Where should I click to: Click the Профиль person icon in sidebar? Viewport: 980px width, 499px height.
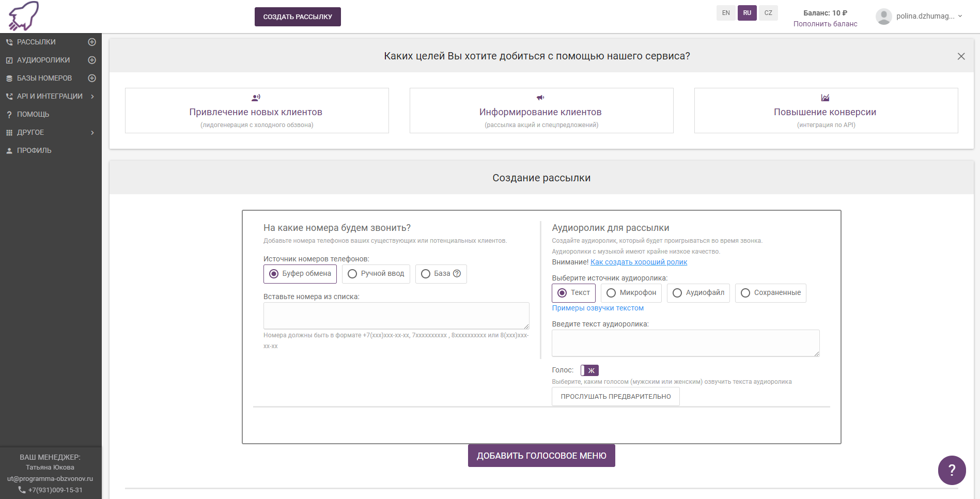9,151
